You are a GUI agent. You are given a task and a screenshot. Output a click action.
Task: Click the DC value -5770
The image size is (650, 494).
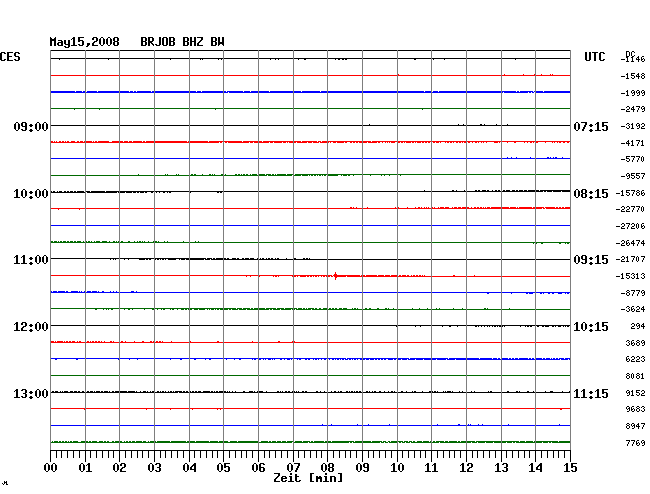click(633, 159)
